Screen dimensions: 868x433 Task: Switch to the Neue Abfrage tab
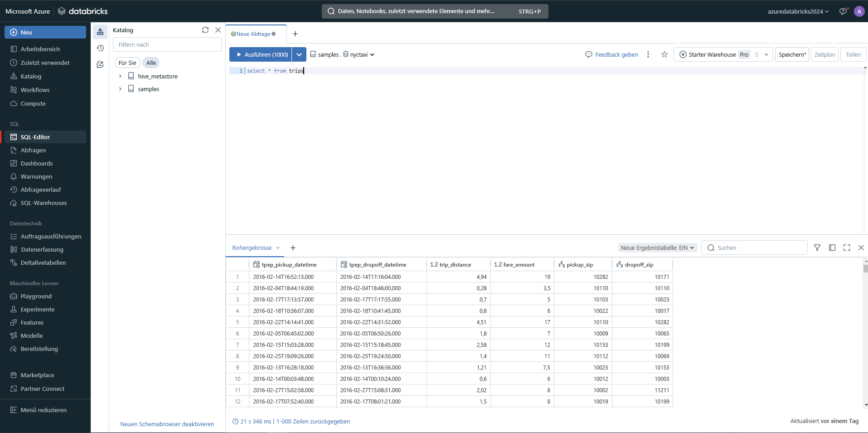pyautogui.click(x=254, y=34)
